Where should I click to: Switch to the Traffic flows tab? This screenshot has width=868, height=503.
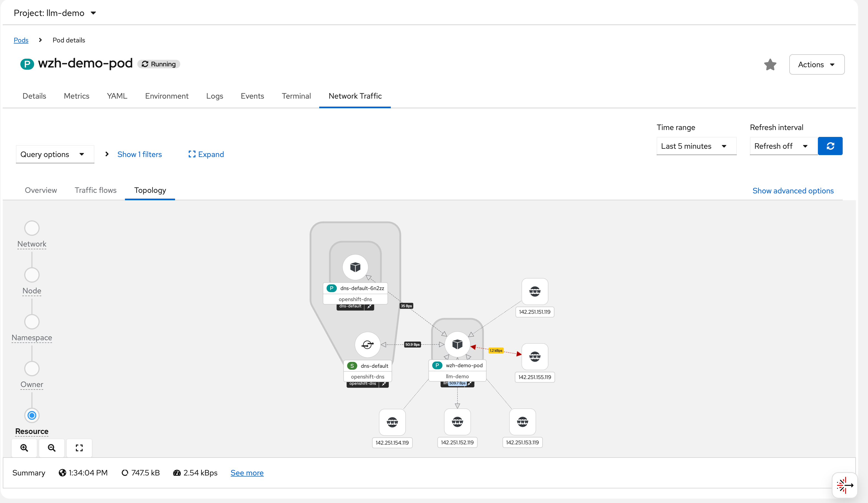(95, 190)
